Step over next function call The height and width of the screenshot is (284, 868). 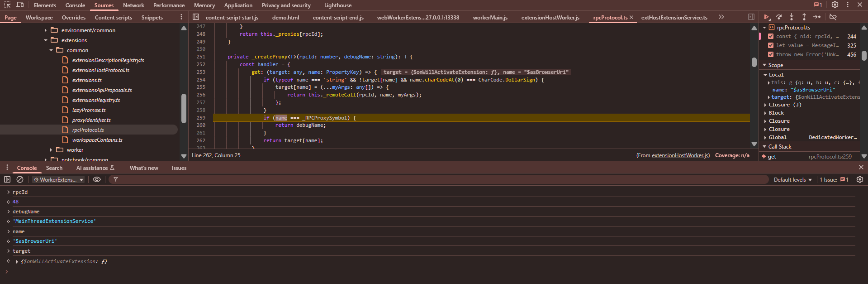779,17
